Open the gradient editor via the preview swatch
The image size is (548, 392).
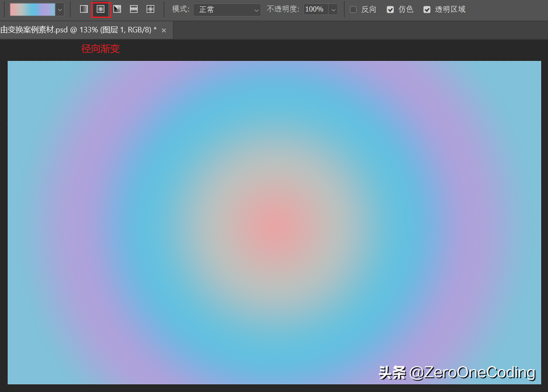pyautogui.click(x=32, y=9)
